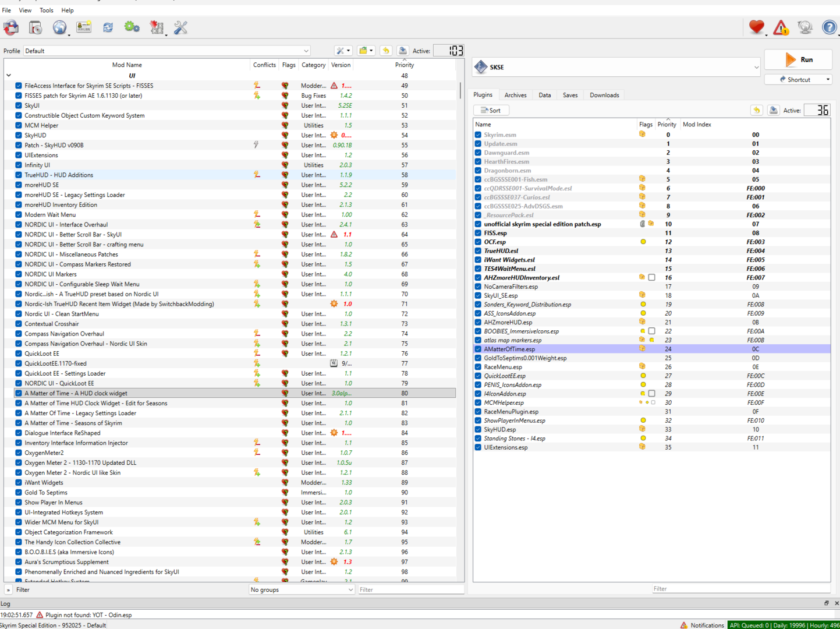The image size is (840, 629).
Task: Open the No groups combo box
Action: pos(302,589)
